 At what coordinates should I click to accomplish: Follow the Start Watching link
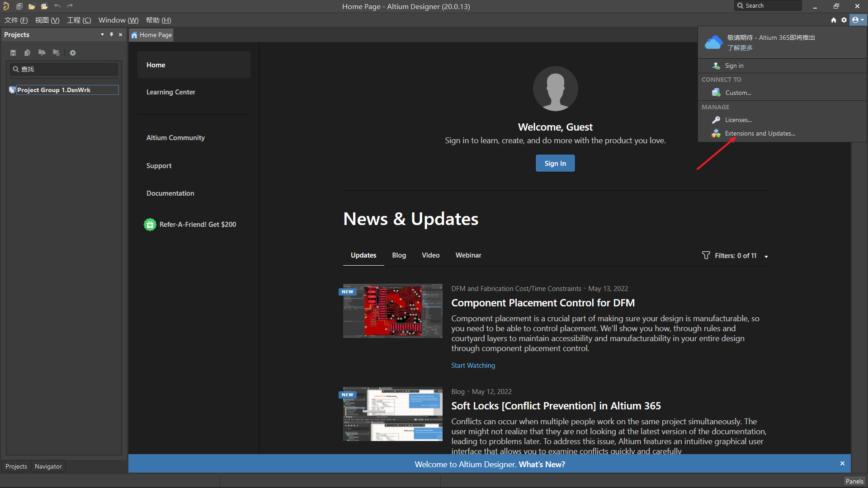(473, 366)
